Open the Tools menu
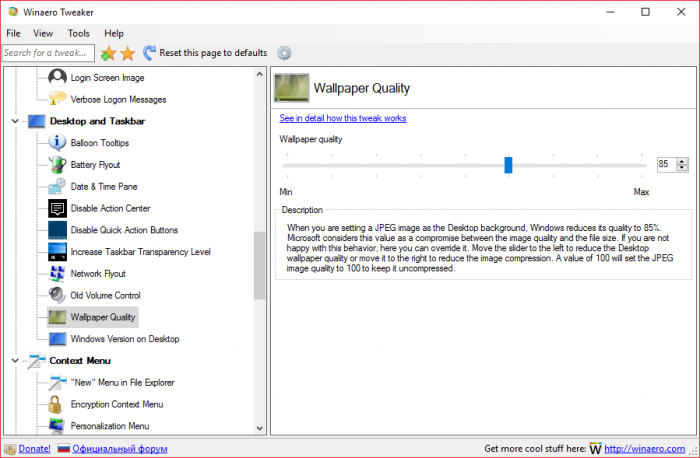 79,33
